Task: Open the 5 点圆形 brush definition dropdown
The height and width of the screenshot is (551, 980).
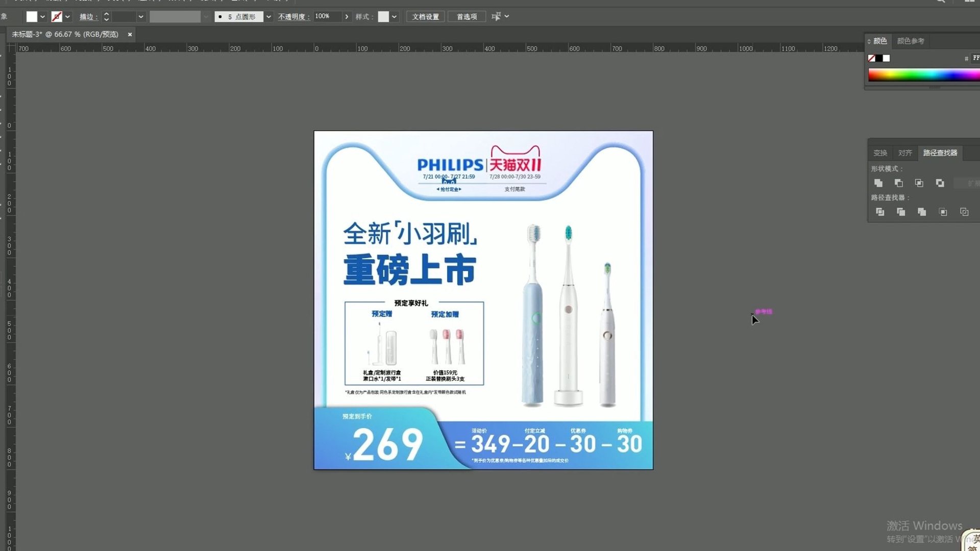Action: coord(268,17)
